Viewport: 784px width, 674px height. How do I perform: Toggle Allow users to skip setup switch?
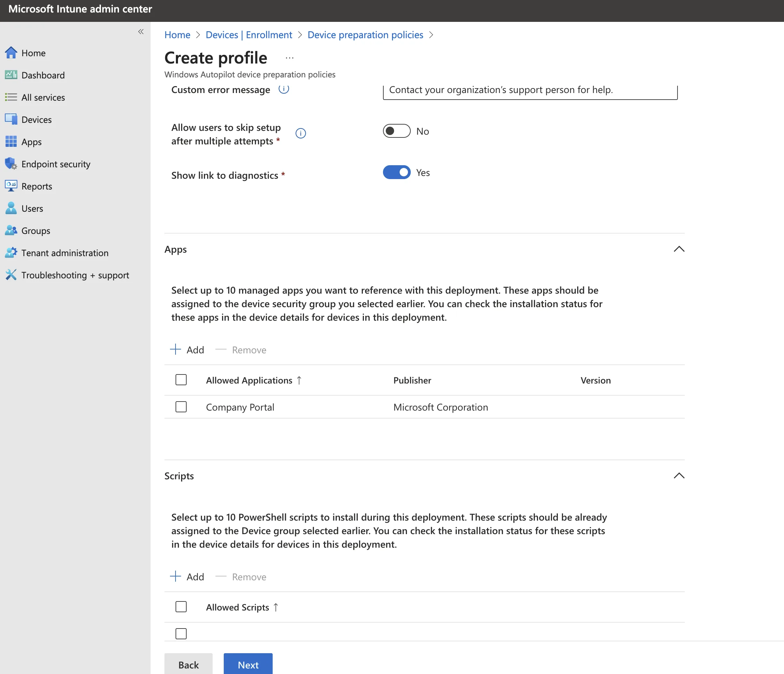396,131
